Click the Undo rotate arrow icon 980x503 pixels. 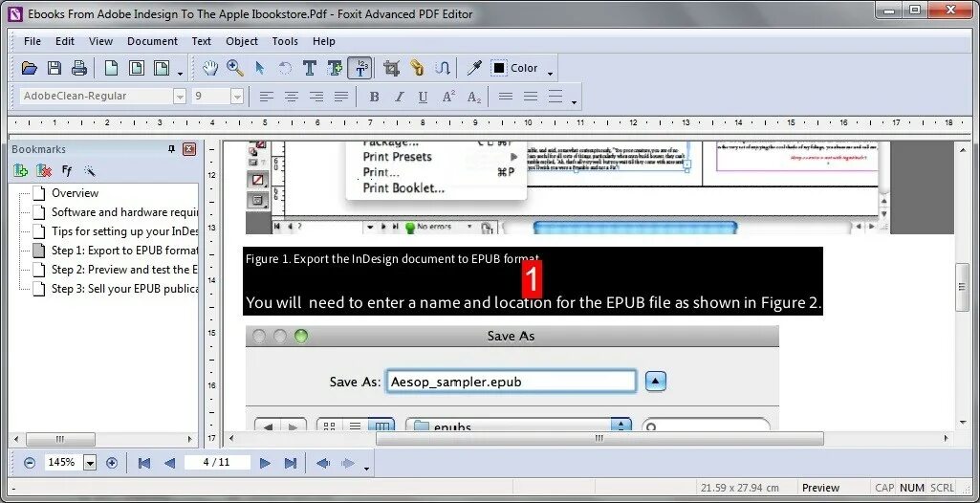(284, 68)
